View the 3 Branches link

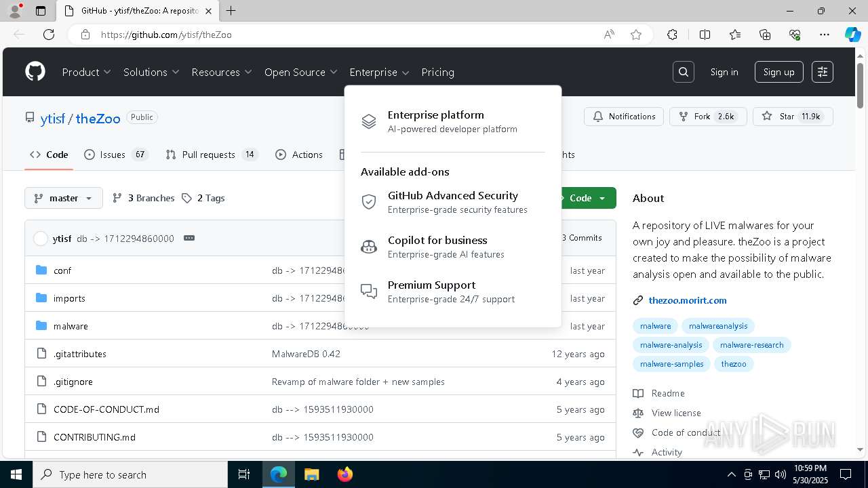[143, 198]
